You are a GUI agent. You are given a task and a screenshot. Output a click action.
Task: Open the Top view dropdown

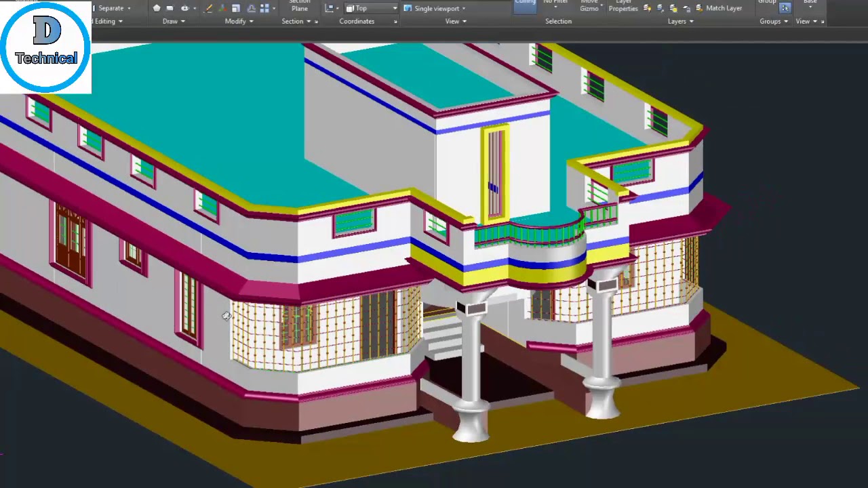[372, 8]
